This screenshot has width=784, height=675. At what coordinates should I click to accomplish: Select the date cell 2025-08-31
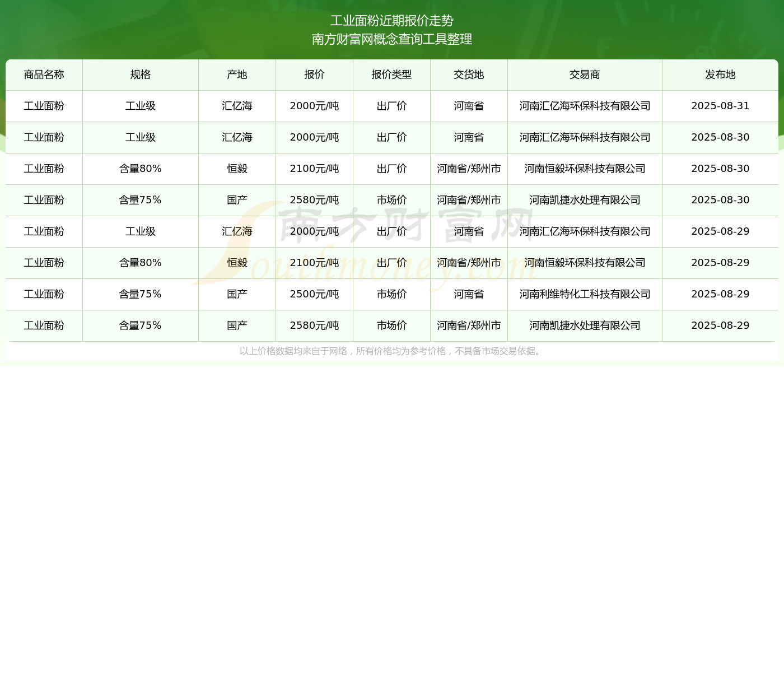721,106
